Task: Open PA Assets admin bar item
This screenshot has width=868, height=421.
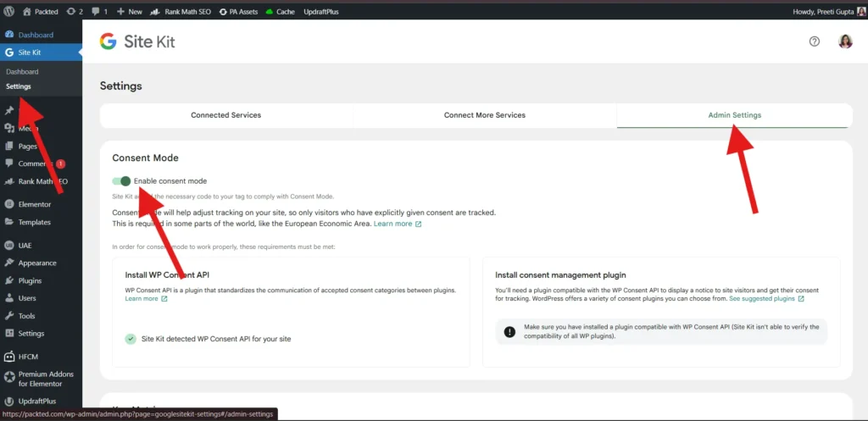Action: (238, 12)
